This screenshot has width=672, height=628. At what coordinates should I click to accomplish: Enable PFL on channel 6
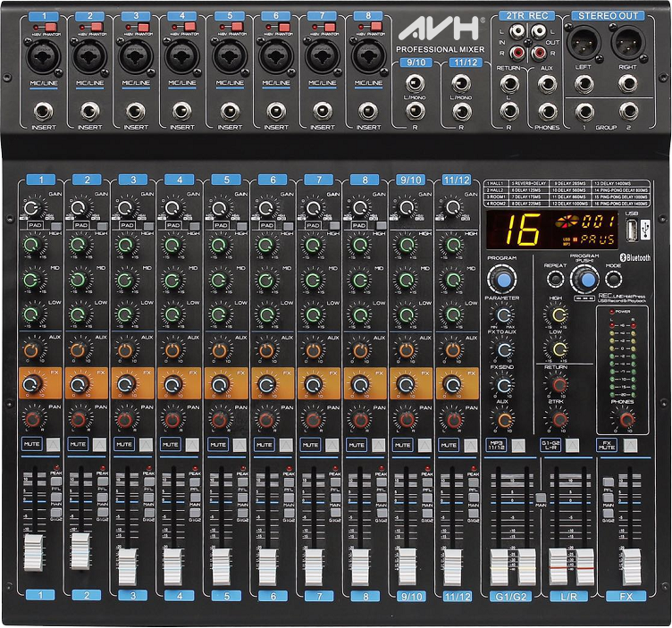pyautogui.click(x=289, y=482)
